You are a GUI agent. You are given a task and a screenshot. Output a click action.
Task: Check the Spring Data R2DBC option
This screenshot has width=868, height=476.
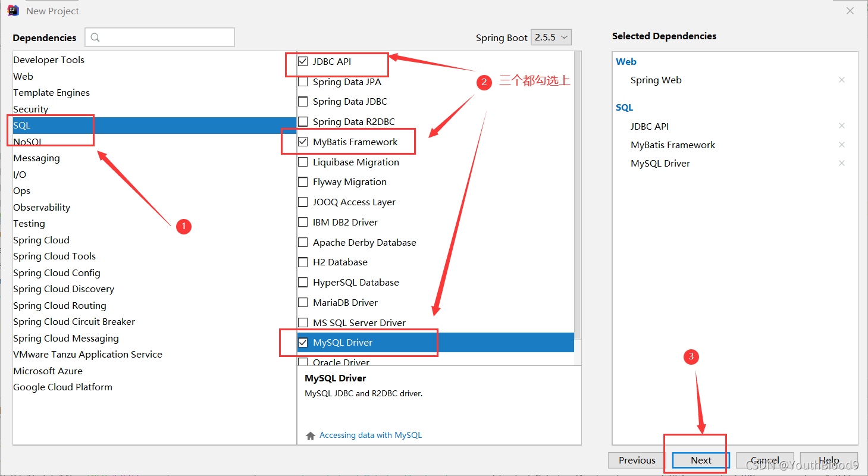(x=303, y=121)
